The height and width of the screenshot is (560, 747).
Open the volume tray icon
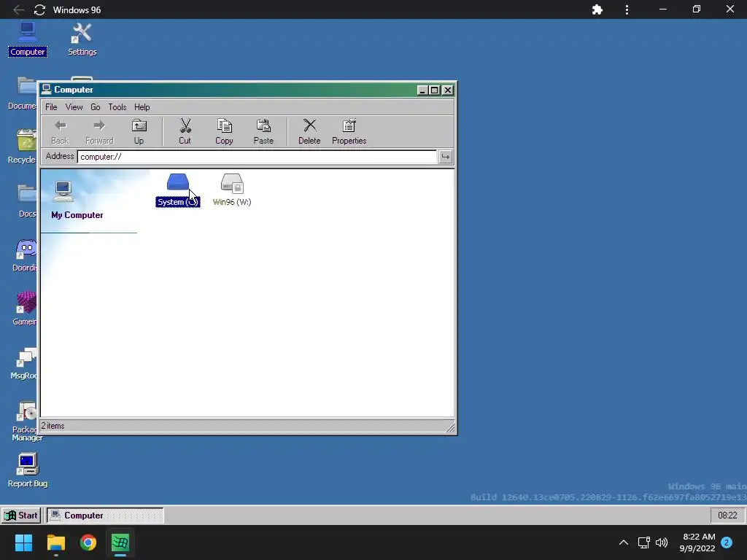[x=662, y=542]
